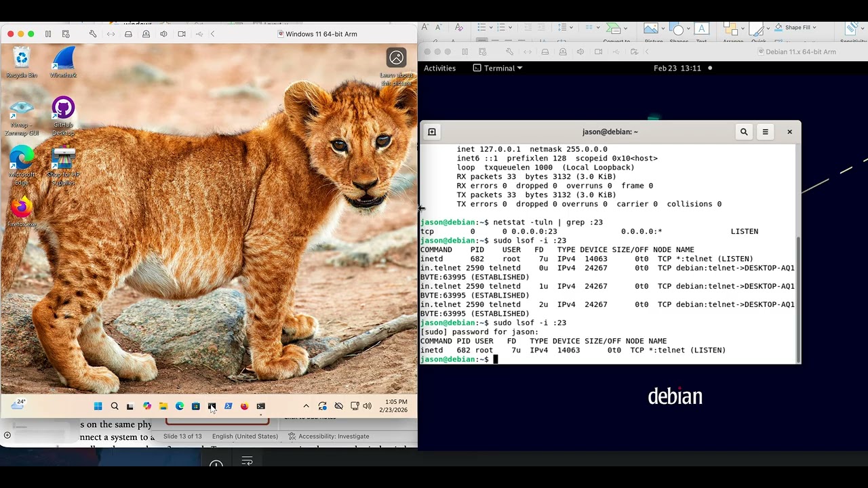868x488 pixels.
Task: Open network status in Windows tray
Action: tap(355, 406)
